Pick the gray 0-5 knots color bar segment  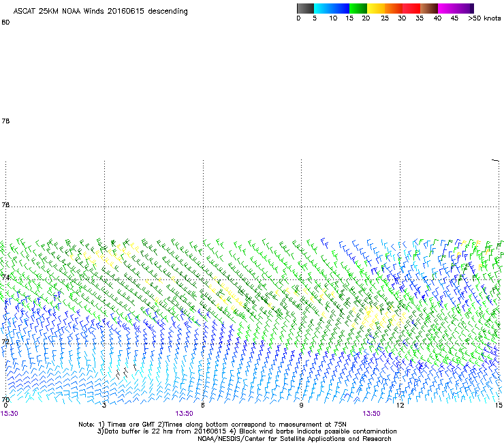305,8
